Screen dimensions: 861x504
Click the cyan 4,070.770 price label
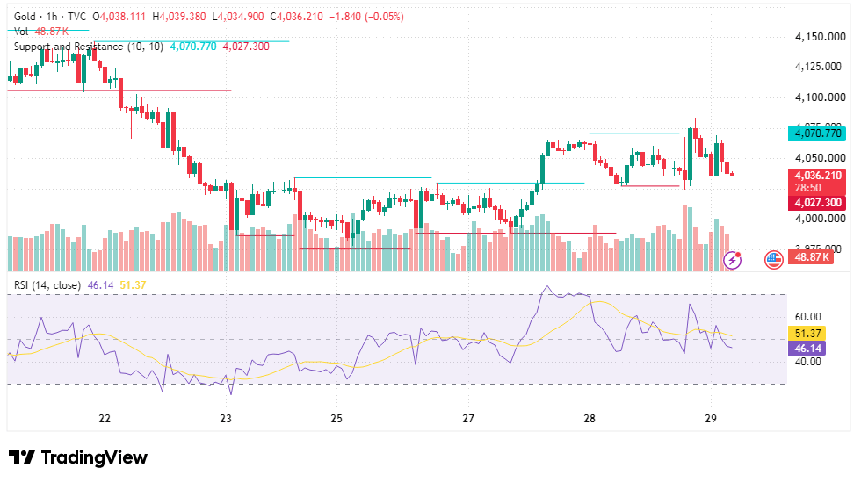[x=817, y=133]
